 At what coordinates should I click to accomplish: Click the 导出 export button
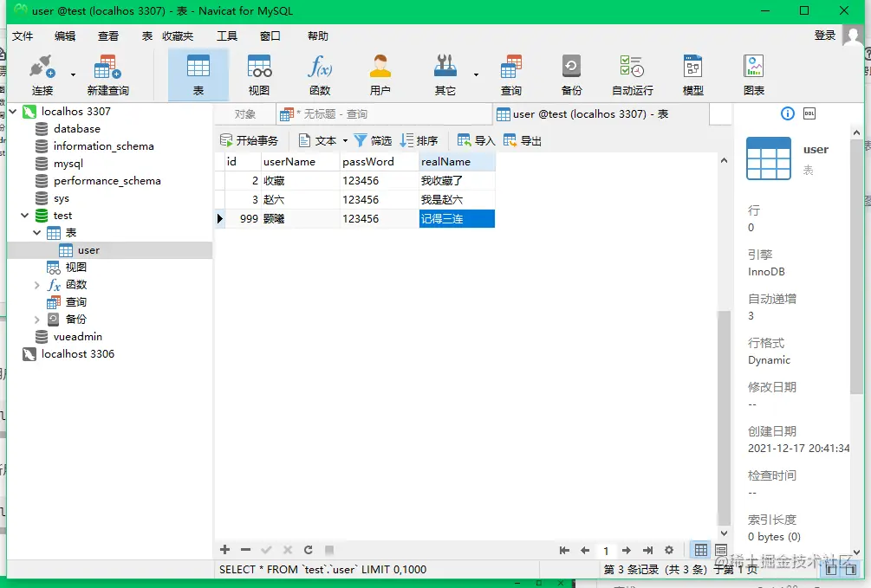pos(522,141)
